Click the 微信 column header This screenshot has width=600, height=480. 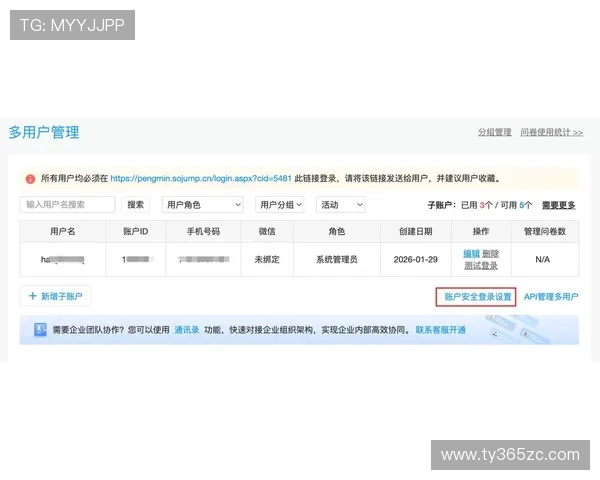point(267,231)
